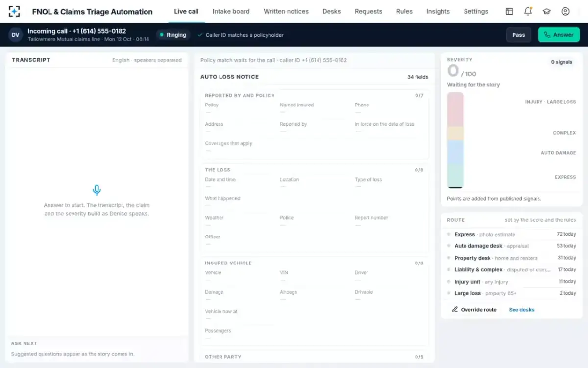
Task: Answer the incoming call
Action: [559, 35]
